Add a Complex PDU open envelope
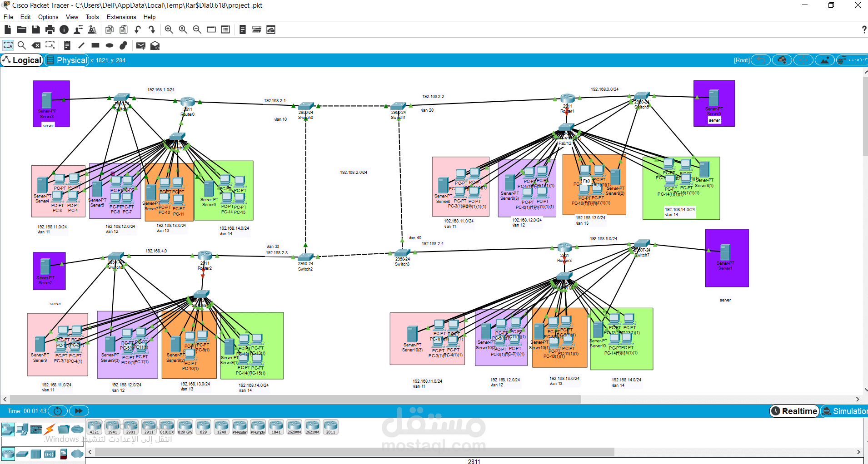The height and width of the screenshot is (464, 868). pos(155,45)
